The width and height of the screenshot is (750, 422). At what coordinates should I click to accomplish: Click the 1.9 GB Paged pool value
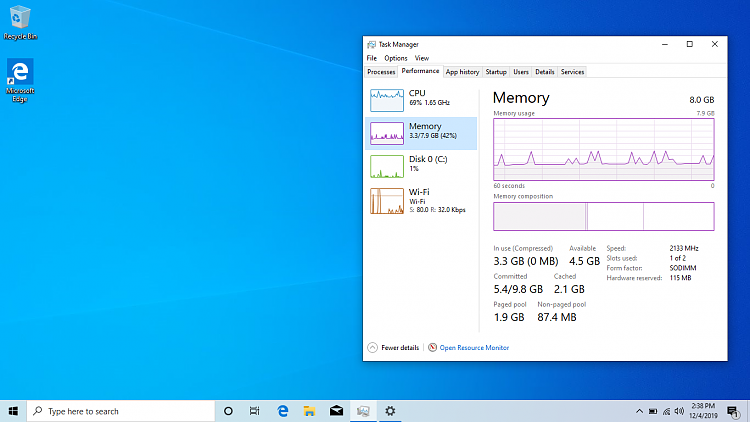(509, 317)
